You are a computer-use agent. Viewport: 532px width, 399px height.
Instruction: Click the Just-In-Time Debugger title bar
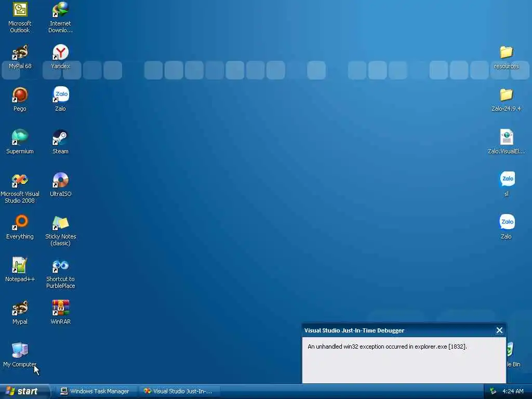pyautogui.click(x=404, y=330)
